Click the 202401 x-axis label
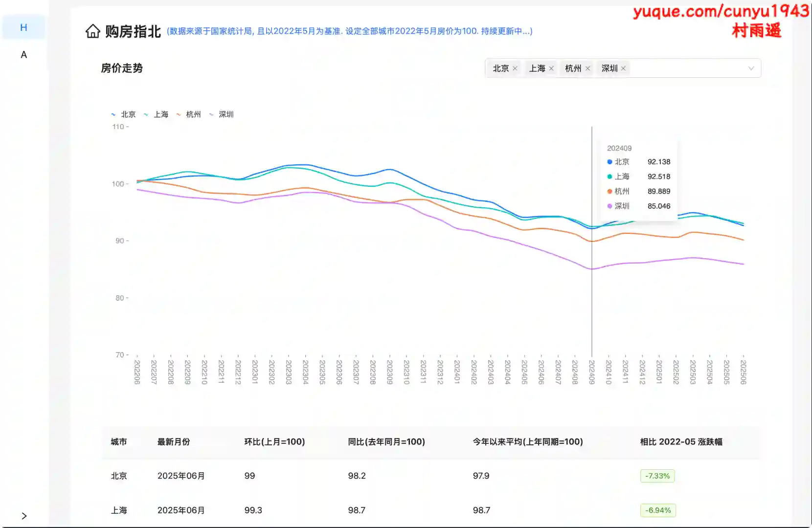The width and height of the screenshot is (812, 528). point(457,372)
